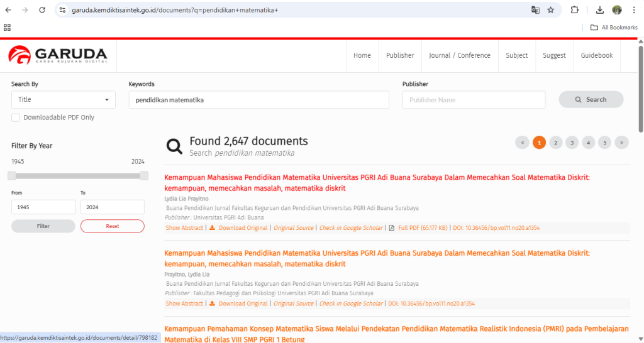Click the right handle of year slider
Viewport: 644px width, 343px height.
pos(144,176)
